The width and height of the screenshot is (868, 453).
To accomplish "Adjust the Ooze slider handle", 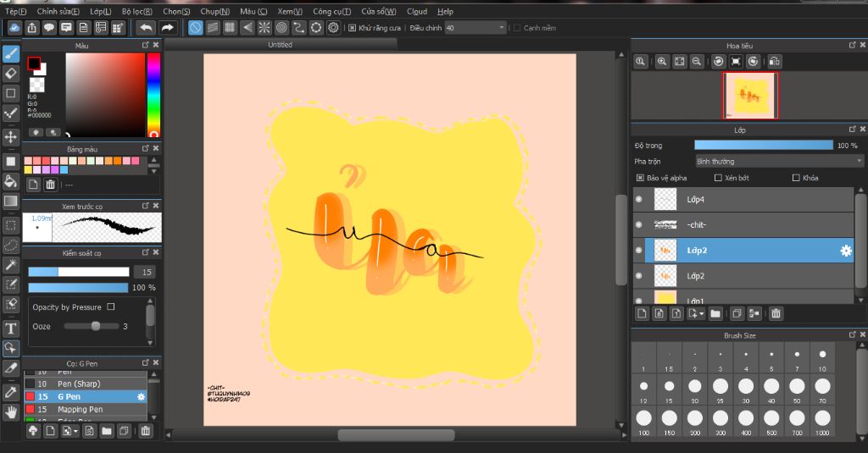I will tap(96, 326).
